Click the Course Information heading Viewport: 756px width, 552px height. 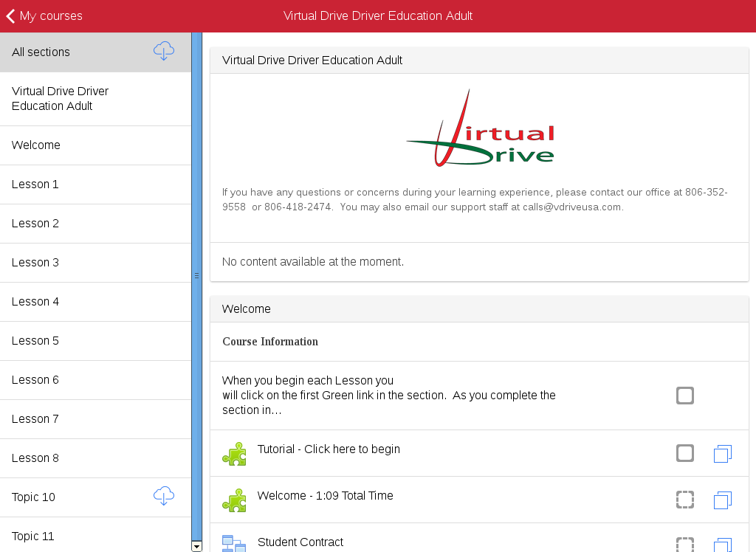[x=270, y=342]
